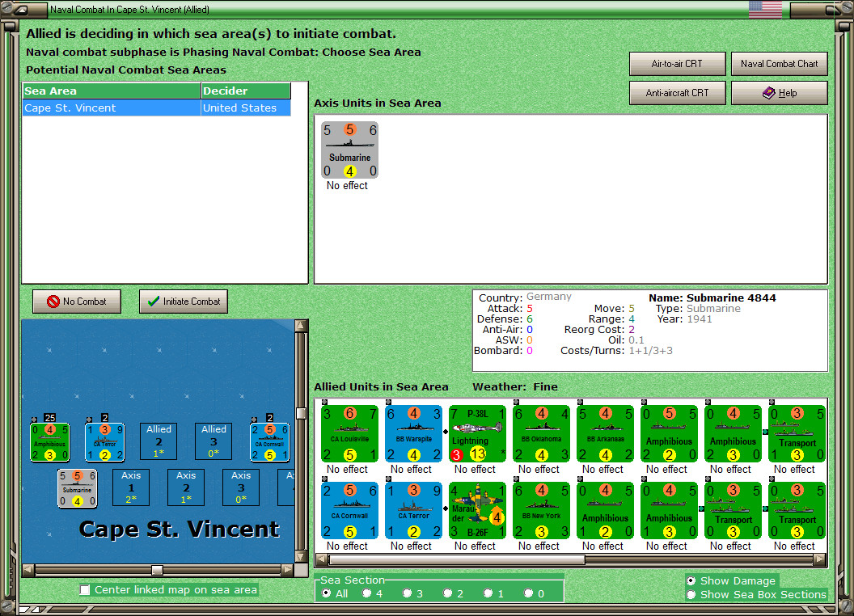Click the map horizontal scrollbar right arrow
The width and height of the screenshot is (854, 616).
(x=288, y=570)
